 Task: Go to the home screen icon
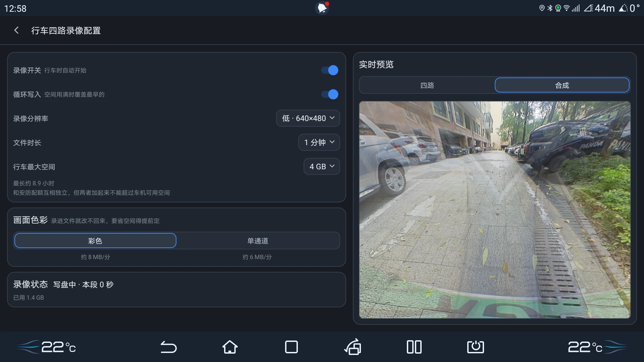(230, 347)
